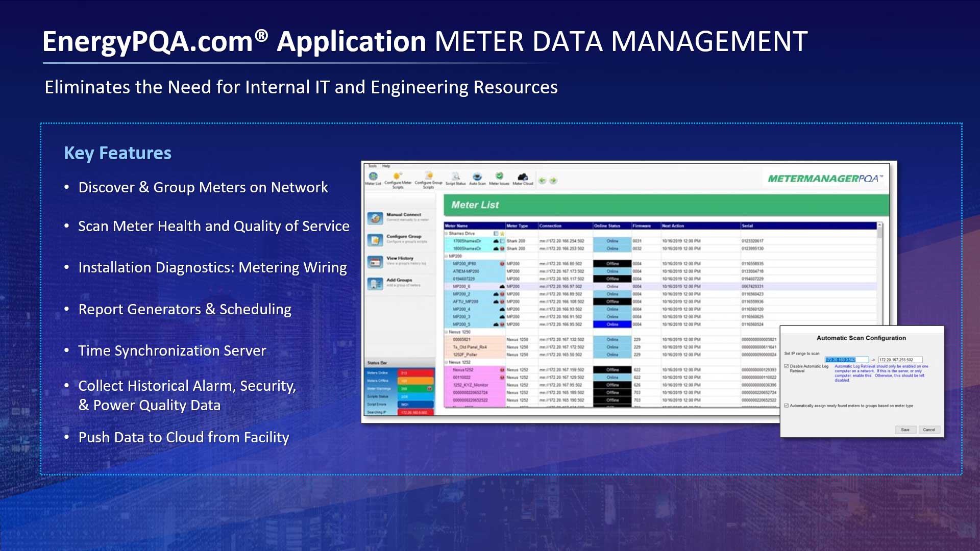The image size is (980, 551).
Task: Click the highlighted Online status of MP200_5
Action: pos(612,324)
